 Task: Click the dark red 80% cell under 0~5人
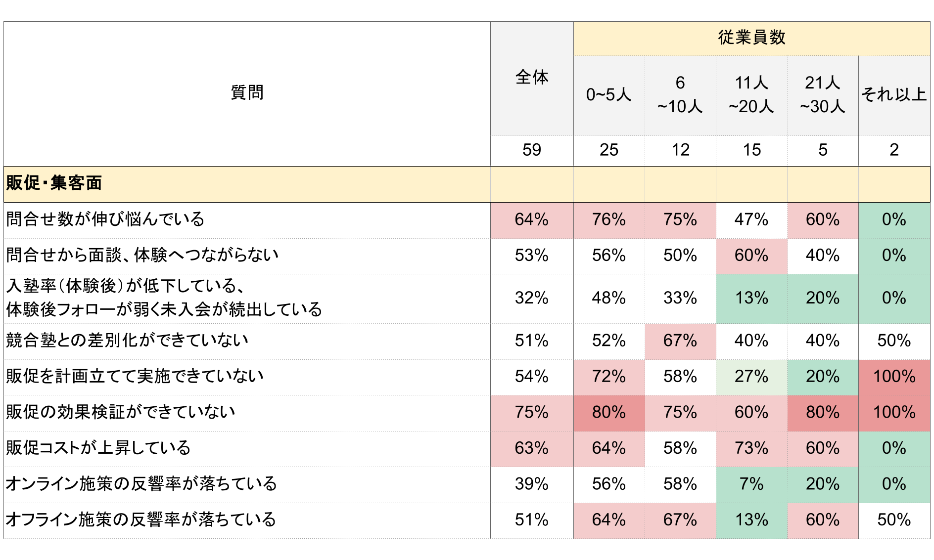coord(608,412)
